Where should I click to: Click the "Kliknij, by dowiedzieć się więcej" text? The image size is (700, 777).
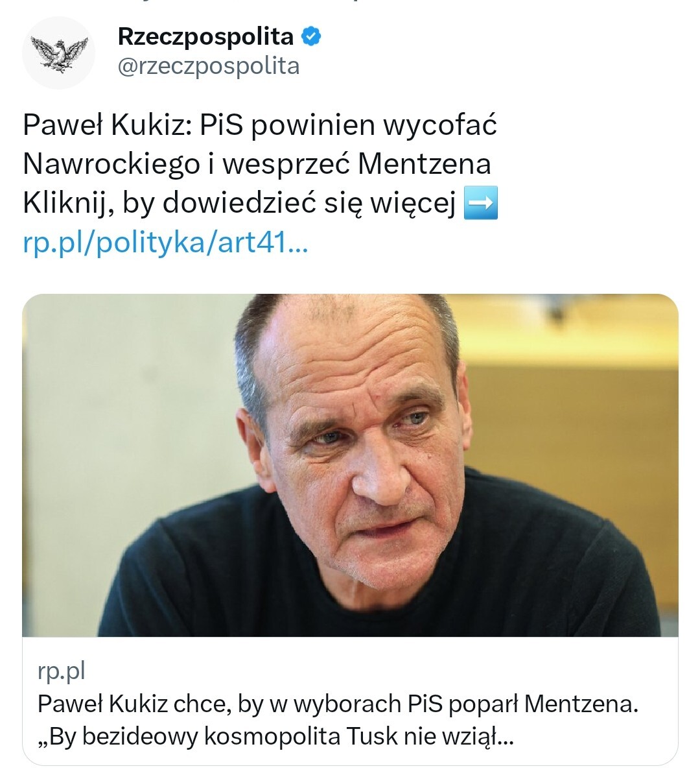tap(239, 203)
